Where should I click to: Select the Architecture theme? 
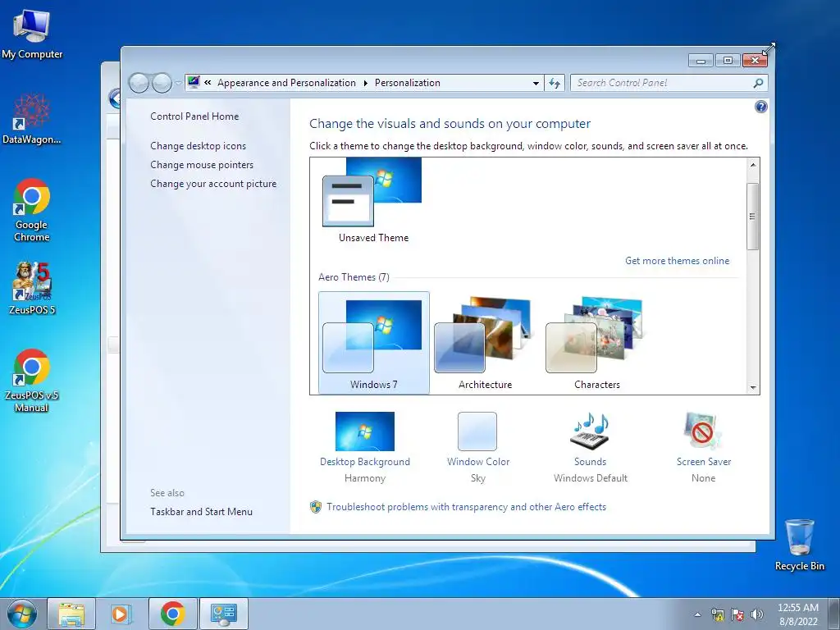pos(486,343)
